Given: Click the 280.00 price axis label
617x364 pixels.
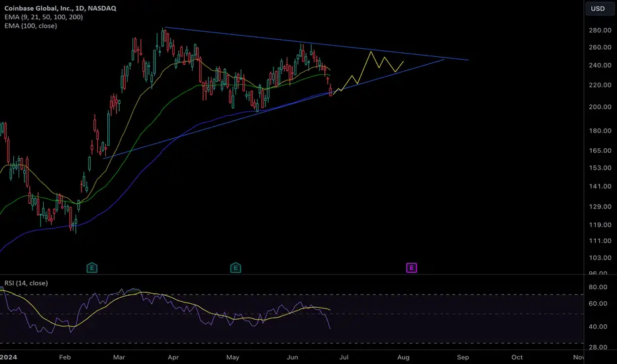Looking at the screenshot, I should pos(600,30).
